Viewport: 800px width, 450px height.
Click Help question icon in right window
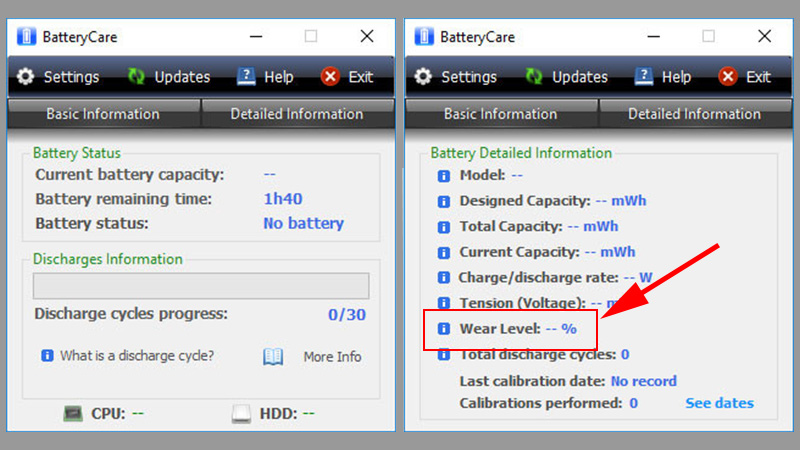click(x=643, y=77)
